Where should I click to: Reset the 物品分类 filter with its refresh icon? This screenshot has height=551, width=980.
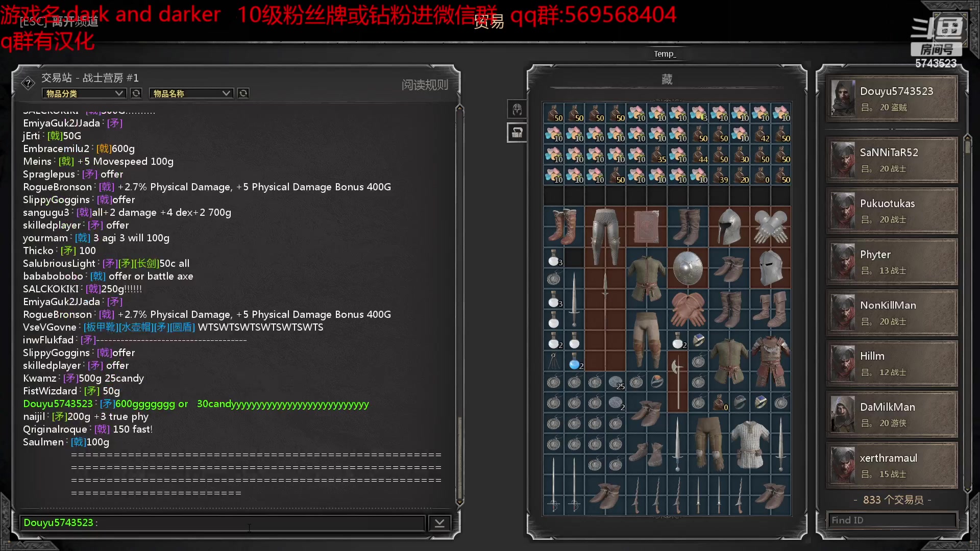click(x=136, y=93)
